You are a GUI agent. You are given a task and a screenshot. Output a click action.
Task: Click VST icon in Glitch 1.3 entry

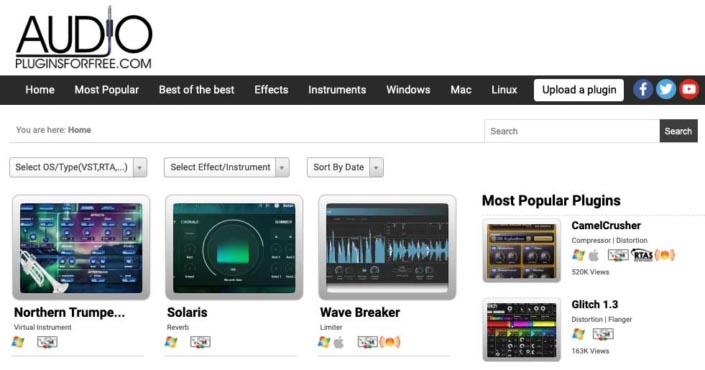click(603, 334)
